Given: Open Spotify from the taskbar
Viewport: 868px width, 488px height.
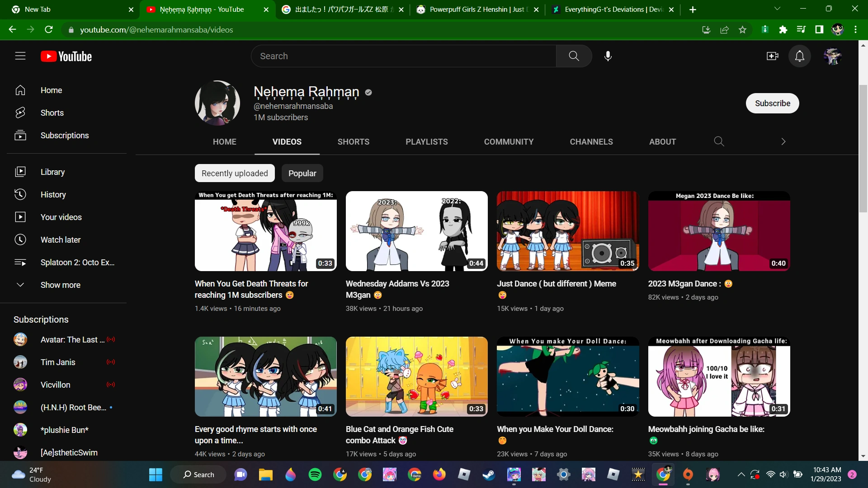Looking at the screenshot, I should [315, 474].
